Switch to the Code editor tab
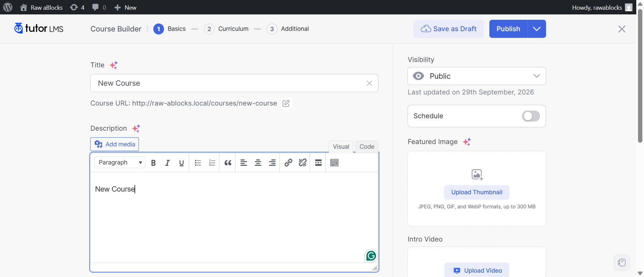The image size is (644, 277). click(367, 146)
